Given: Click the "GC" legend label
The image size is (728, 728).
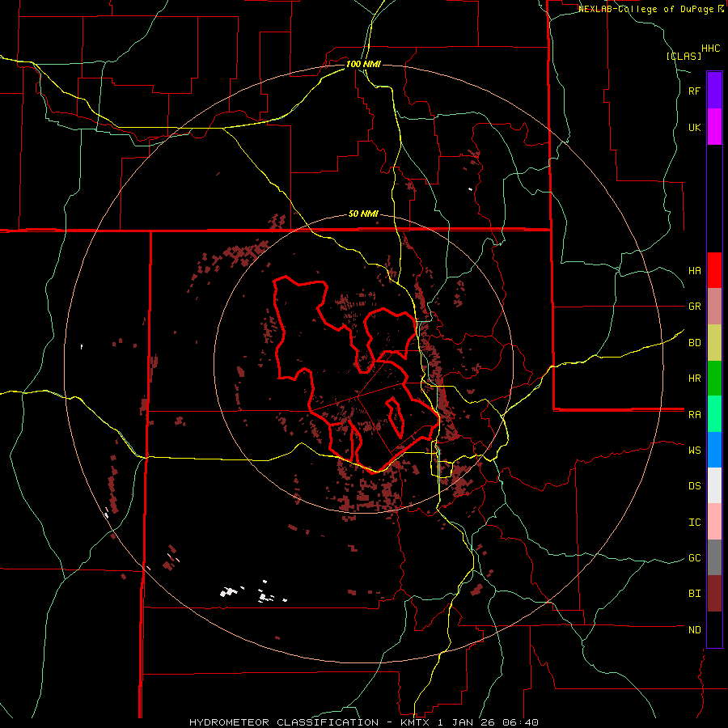Looking at the screenshot, I should (695, 558).
